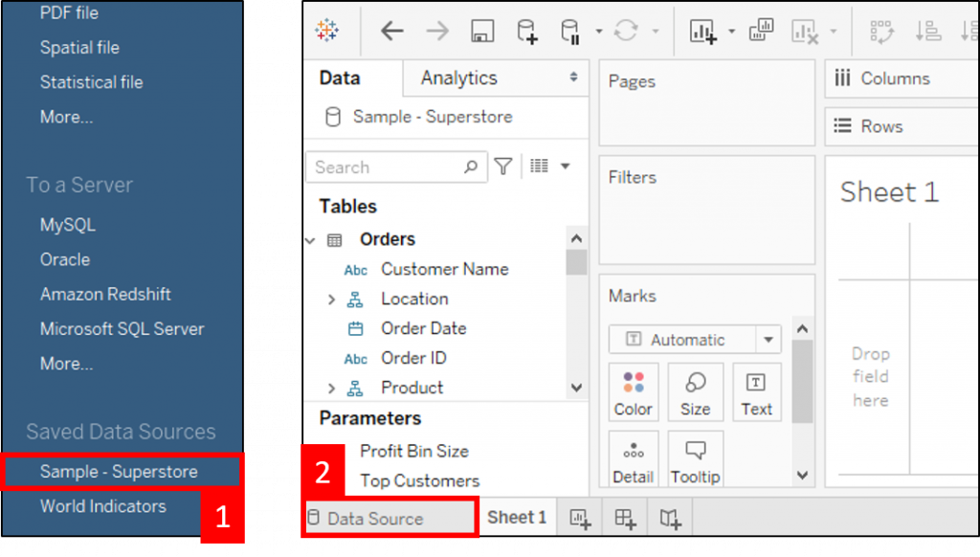Expand the Location hierarchy
The image size is (980, 557).
pyautogui.click(x=331, y=300)
